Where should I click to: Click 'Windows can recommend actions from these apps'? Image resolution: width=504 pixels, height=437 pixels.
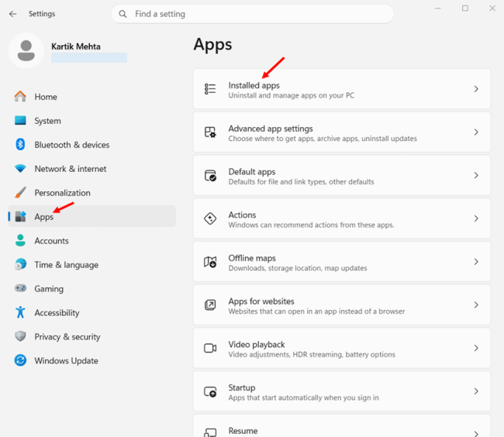point(311,225)
